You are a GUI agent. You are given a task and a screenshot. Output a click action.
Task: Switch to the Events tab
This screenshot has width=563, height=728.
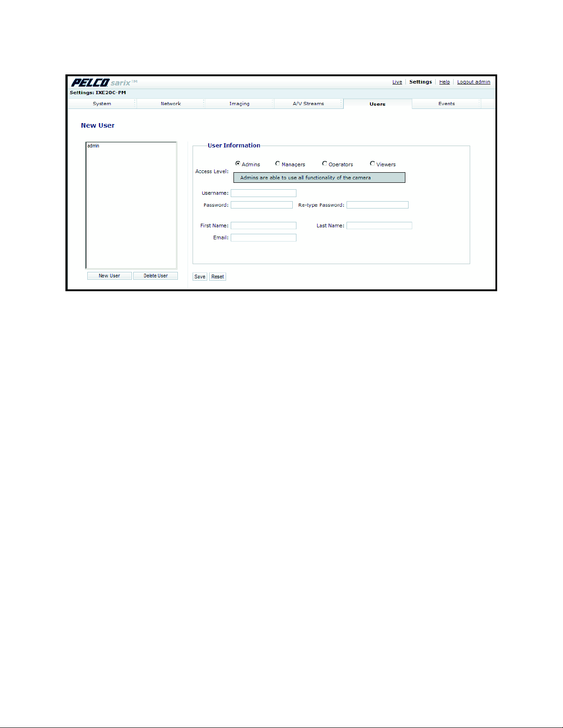point(446,104)
